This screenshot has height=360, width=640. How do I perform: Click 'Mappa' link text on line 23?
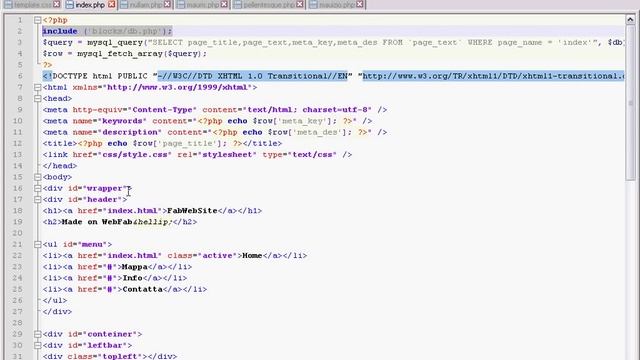pyautogui.click(x=135, y=267)
